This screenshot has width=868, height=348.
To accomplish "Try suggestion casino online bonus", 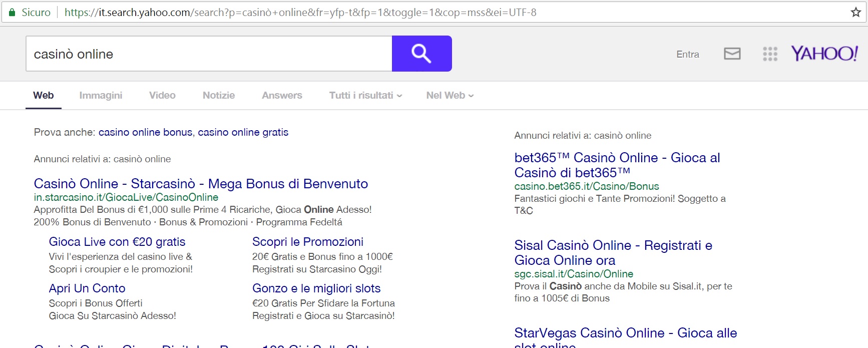I will pyautogui.click(x=145, y=132).
